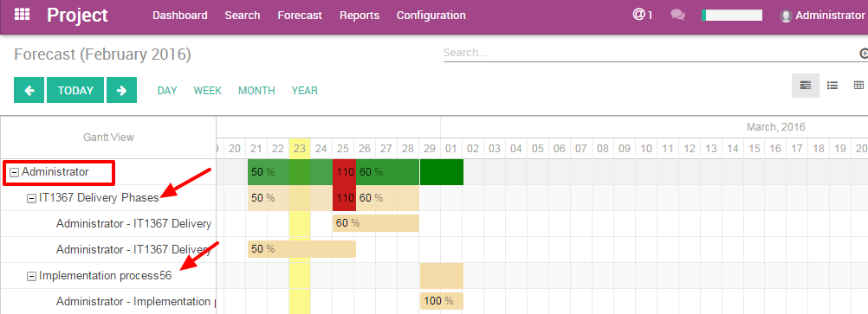
Task: Click the TODAY button
Action: point(75,90)
